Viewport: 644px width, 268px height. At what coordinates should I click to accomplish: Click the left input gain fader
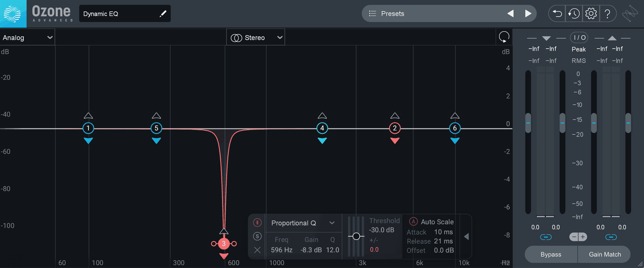point(528,123)
